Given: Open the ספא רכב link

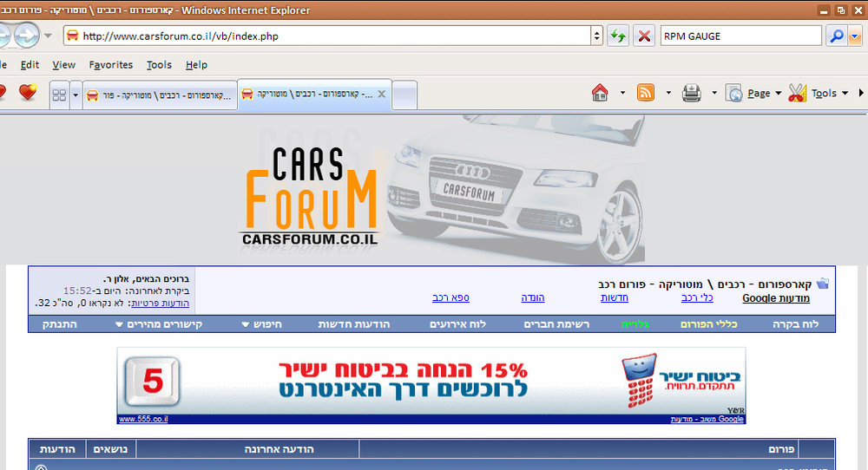Looking at the screenshot, I should click(450, 297).
